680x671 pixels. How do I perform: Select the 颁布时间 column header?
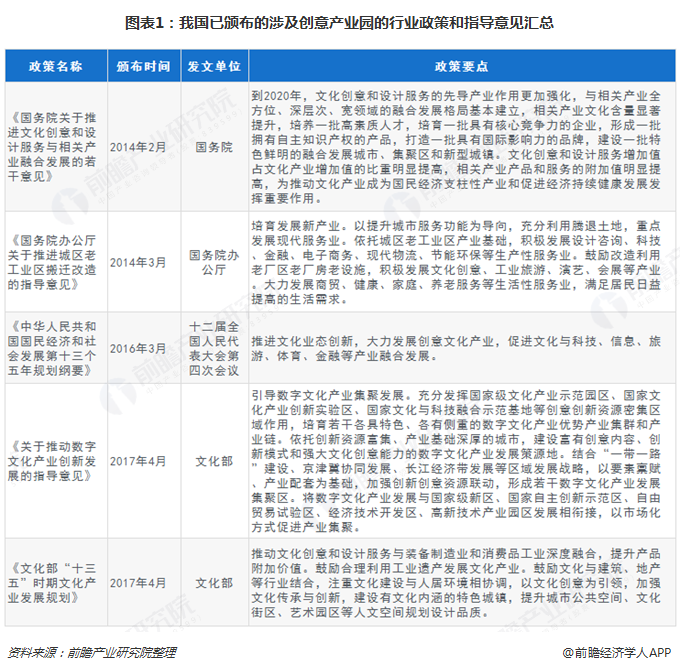[x=140, y=66]
